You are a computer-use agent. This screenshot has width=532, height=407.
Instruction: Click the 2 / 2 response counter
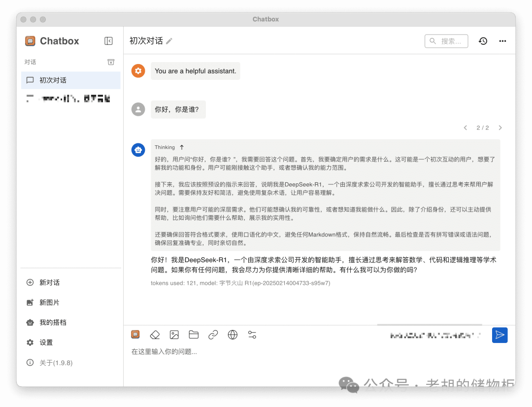click(482, 128)
